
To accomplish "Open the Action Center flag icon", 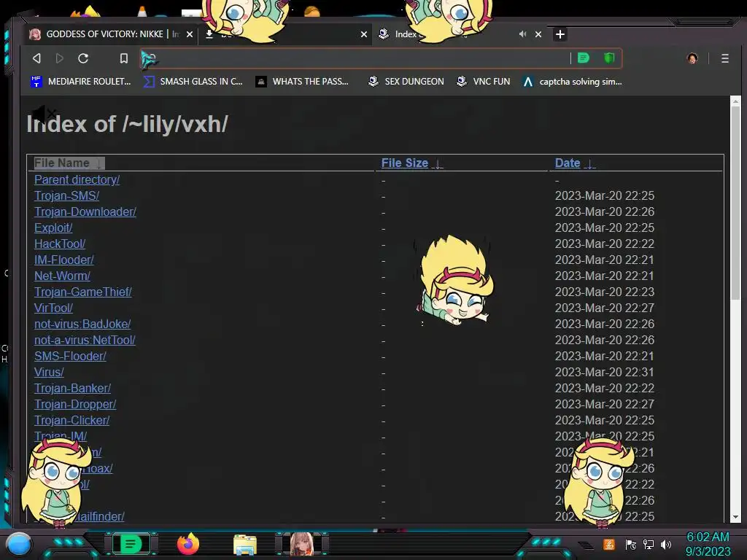I will point(630,545).
